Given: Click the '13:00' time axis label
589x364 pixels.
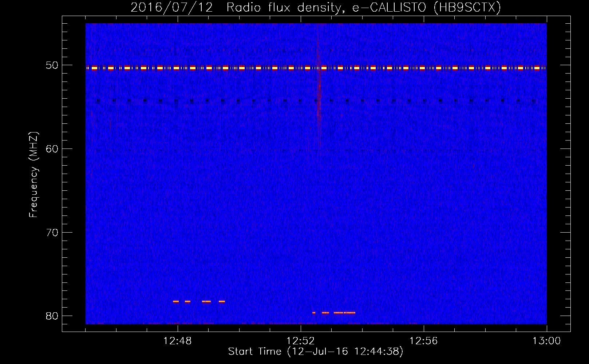Looking at the screenshot, I should pos(546,341).
